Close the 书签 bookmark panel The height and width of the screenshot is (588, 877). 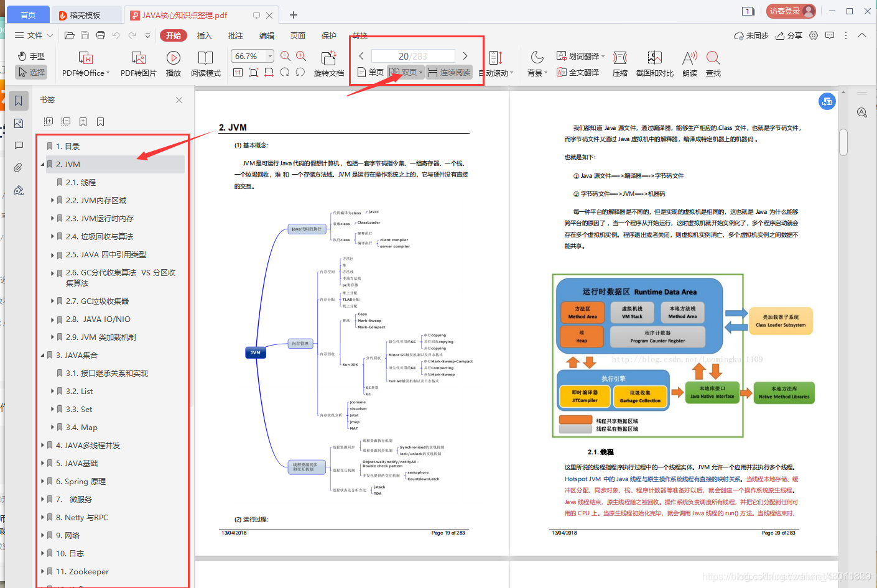pyautogui.click(x=179, y=100)
